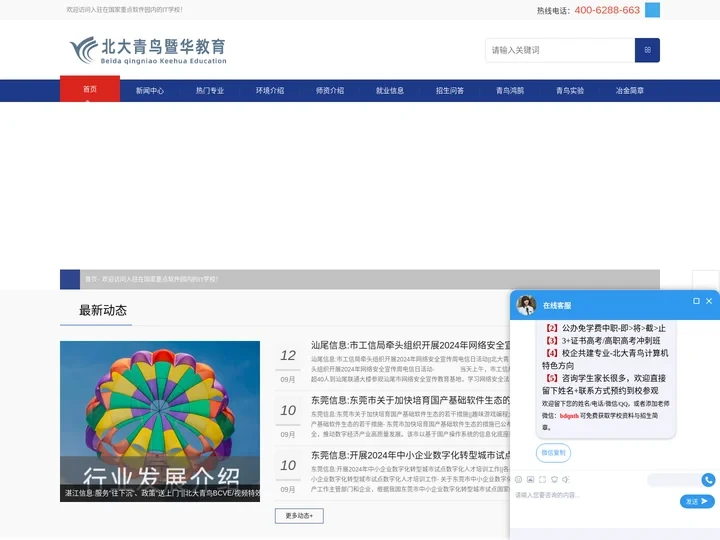
Task: Click the 最新动态 section heading
Action: (103, 310)
